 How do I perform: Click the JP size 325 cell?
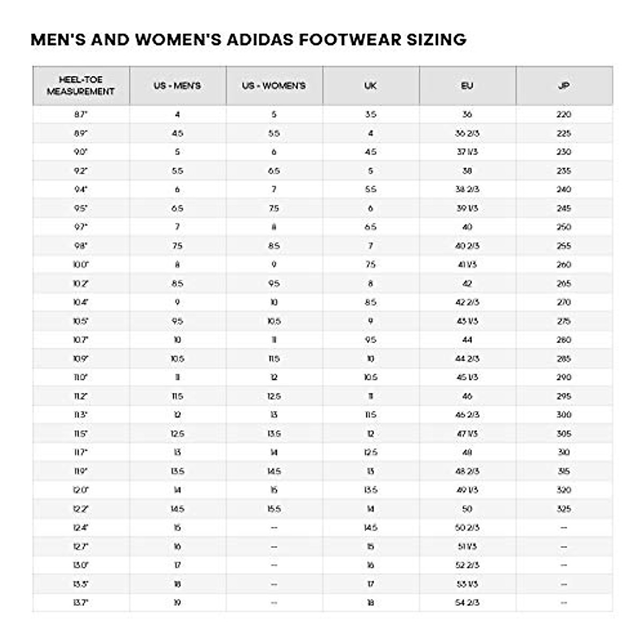click(x=563, y=509)
